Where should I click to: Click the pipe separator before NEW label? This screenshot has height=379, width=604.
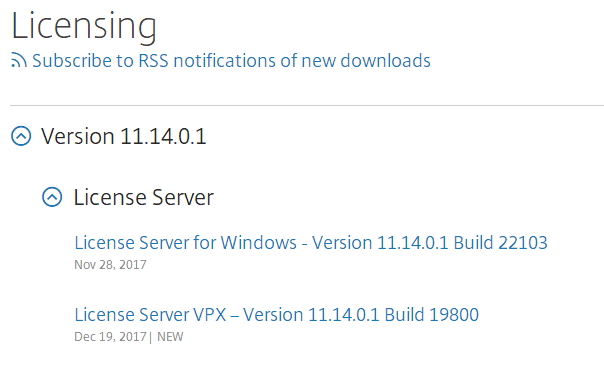point(151,337)
